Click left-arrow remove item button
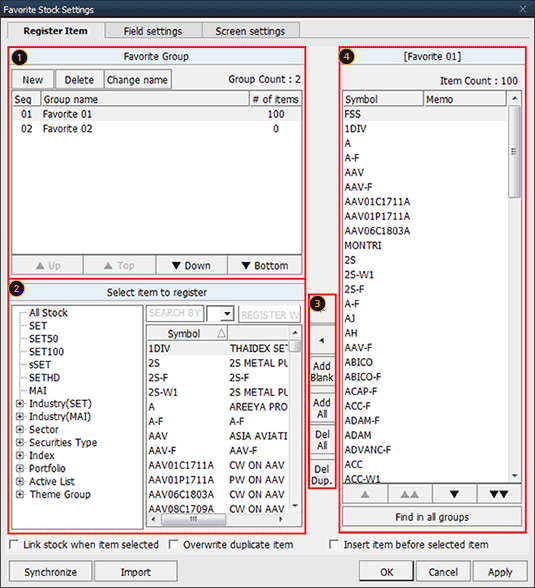The width and height of the screenshot is (535, 588). (x=322, y=340)
